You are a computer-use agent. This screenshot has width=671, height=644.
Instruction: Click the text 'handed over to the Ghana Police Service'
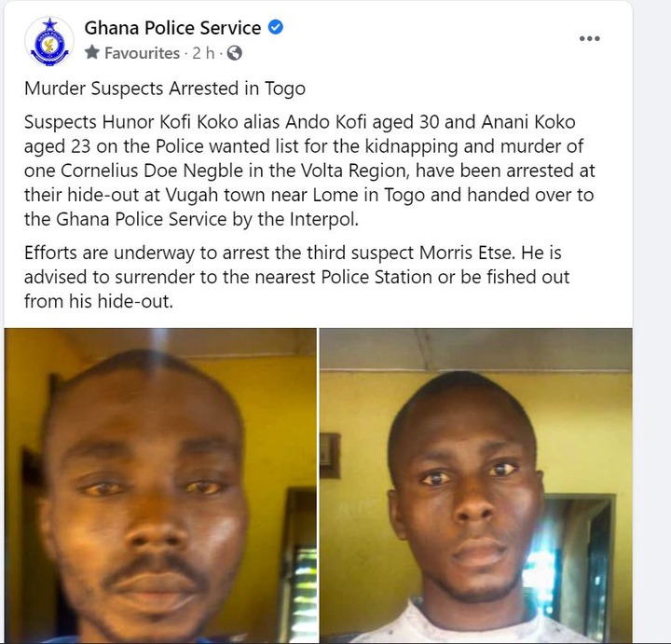pos(309,207)
